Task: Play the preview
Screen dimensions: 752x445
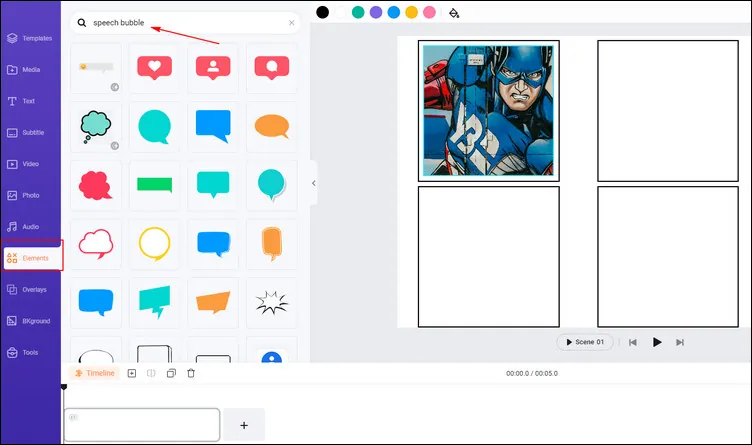Action: click(x=657, y=342)
